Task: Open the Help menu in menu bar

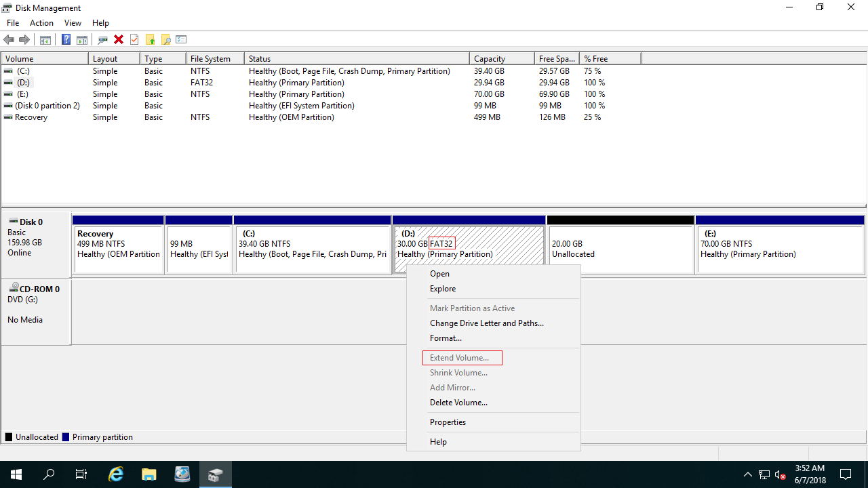Action: (x=100, y=23)
